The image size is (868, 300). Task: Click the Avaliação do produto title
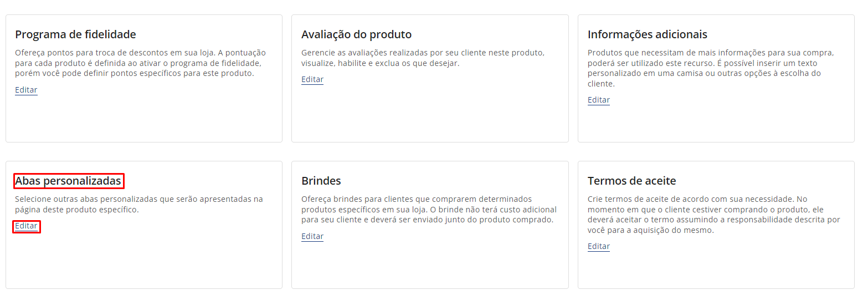coord(356,34)
